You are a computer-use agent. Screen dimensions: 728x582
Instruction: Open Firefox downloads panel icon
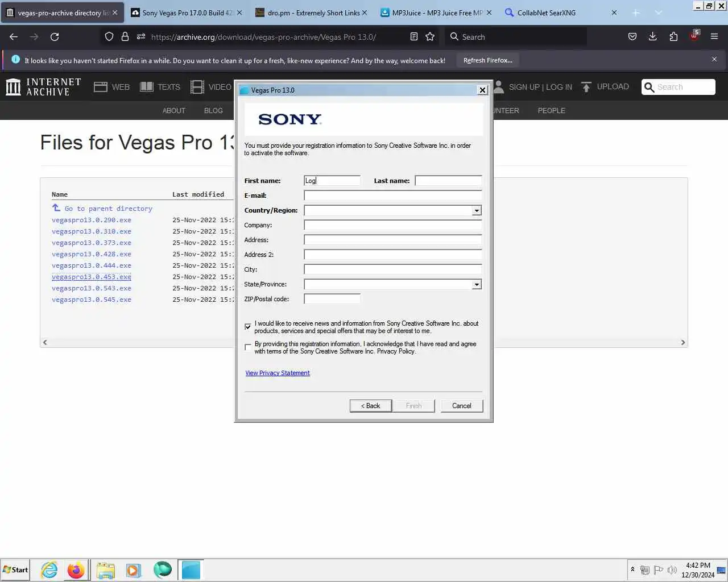653,36
